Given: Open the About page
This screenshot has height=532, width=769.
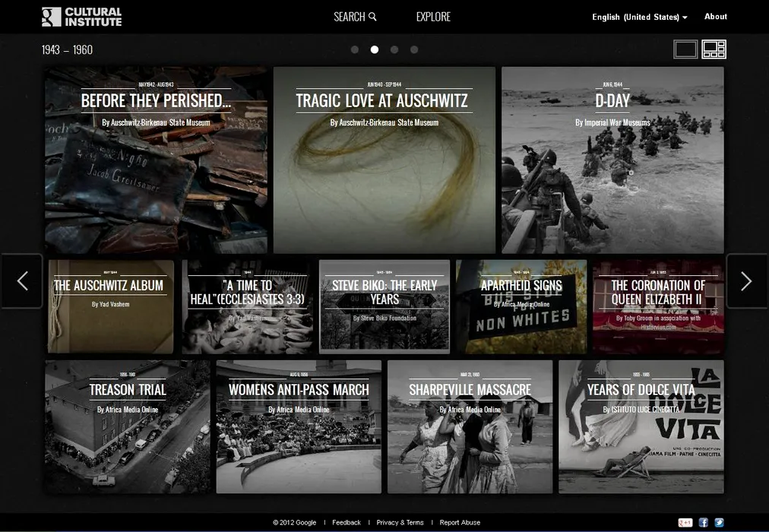Looking at the screenshot, I should (715, 17).
